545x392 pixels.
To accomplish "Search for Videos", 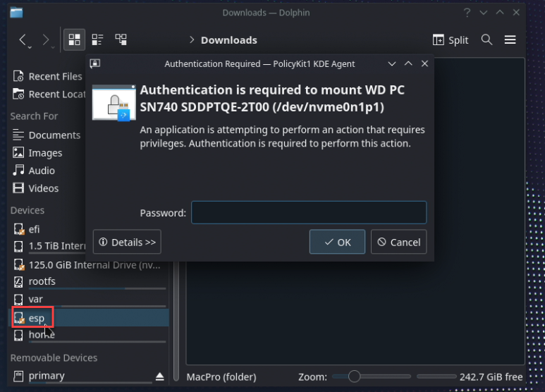I will click(36, 188).
